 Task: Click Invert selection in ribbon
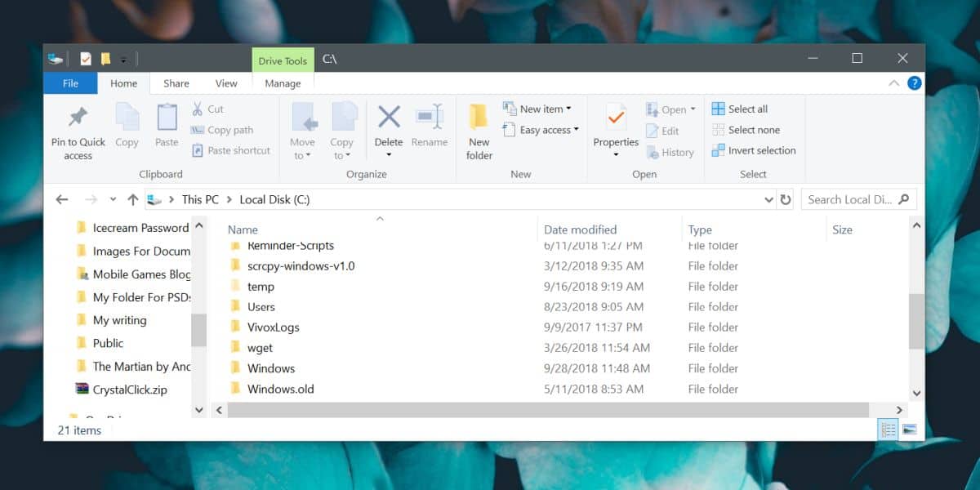pos(753,150)
